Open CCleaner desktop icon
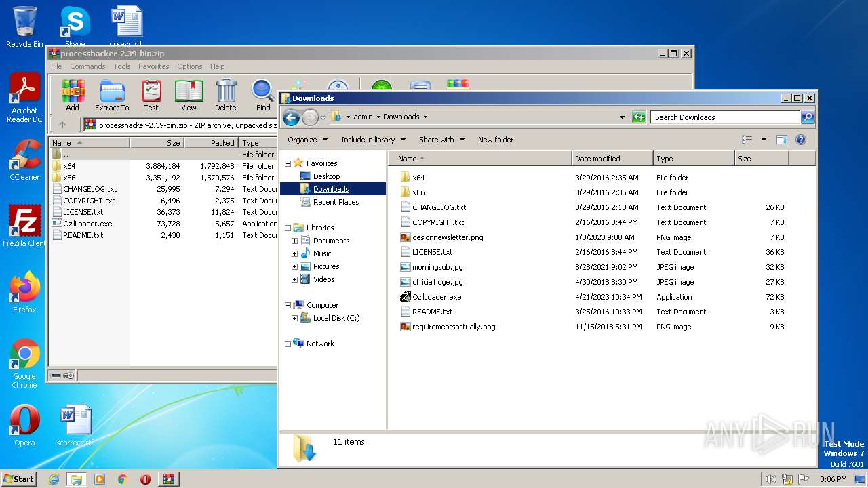 point(24,160)
